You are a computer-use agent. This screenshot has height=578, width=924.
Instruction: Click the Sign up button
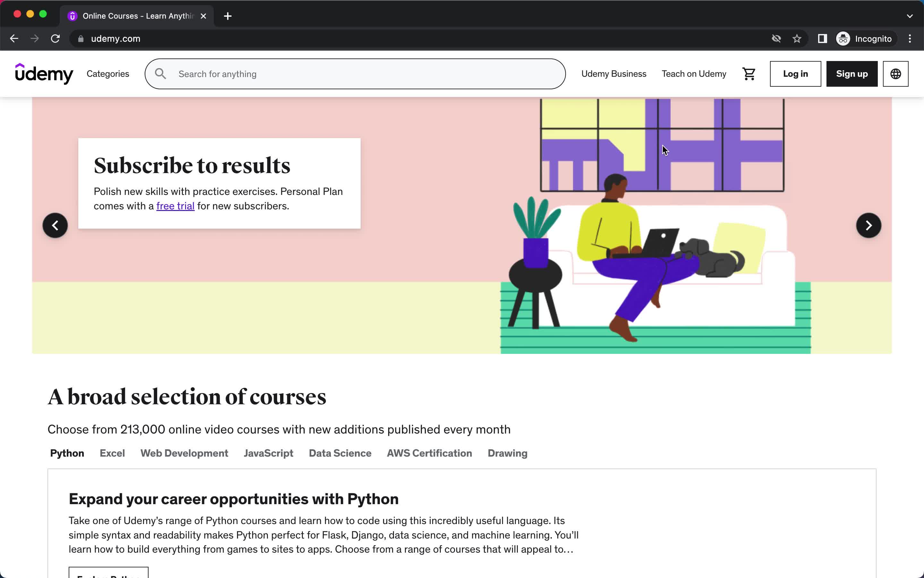pos(852,74)
